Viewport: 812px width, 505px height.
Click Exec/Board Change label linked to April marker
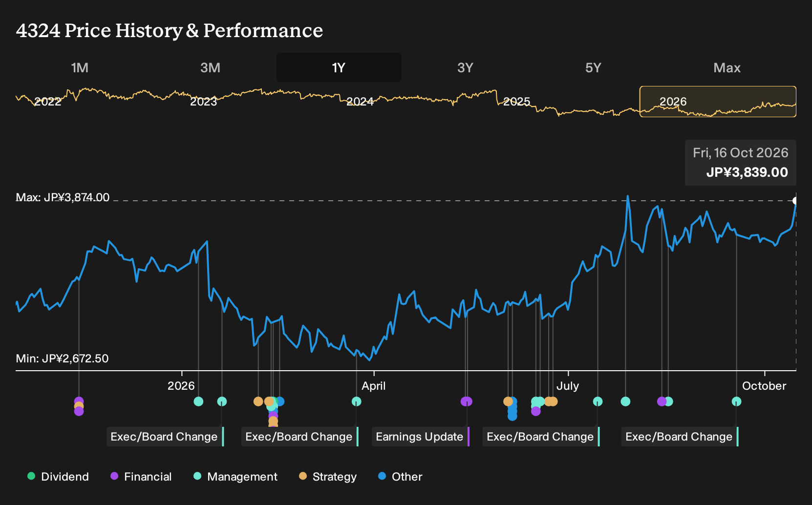300,437
